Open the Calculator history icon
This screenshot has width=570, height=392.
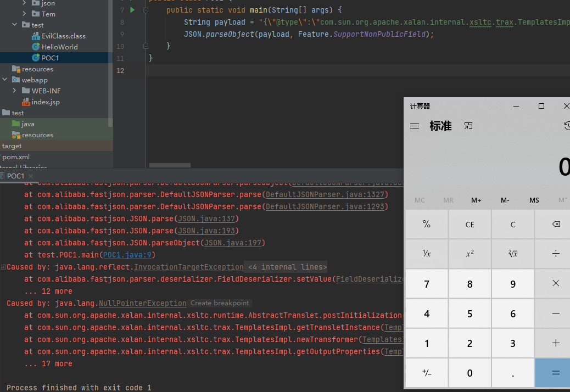point(567,126)
